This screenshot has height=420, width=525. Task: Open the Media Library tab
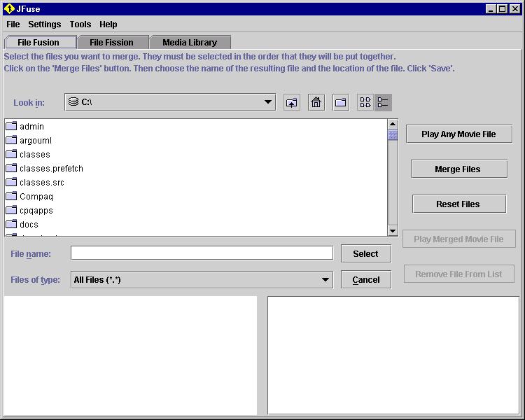click(x=190, y=43)
